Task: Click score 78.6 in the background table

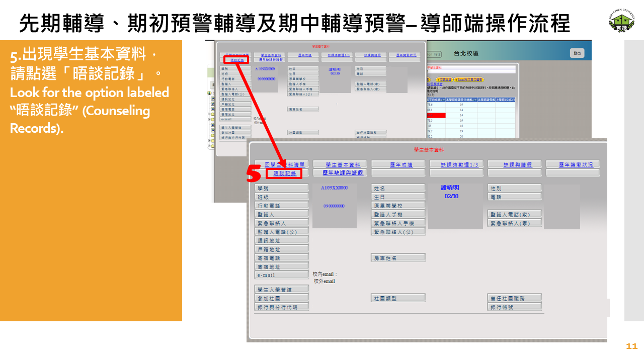Action: (430, 105)
